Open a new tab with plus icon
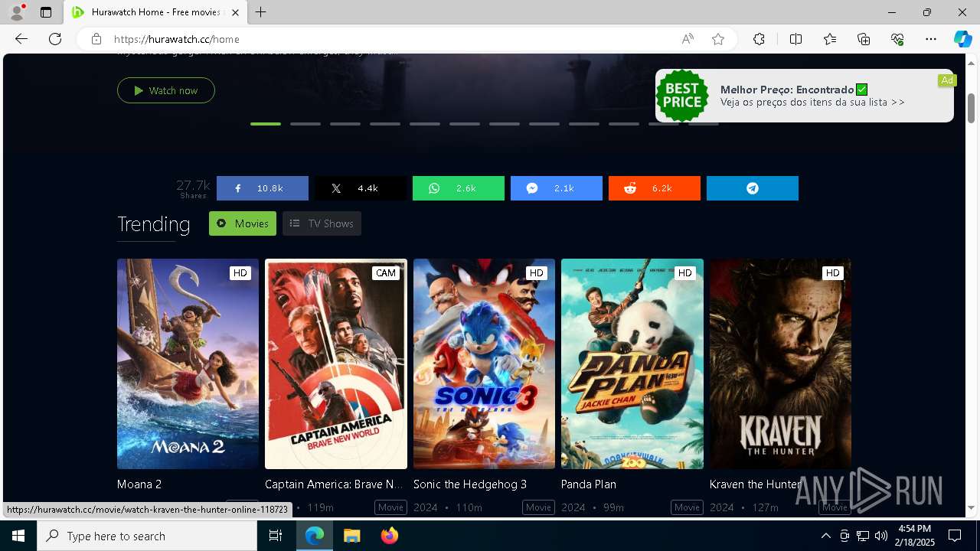Image resolution: width=980 pixels, height=551 pixels. coord(261,12)
